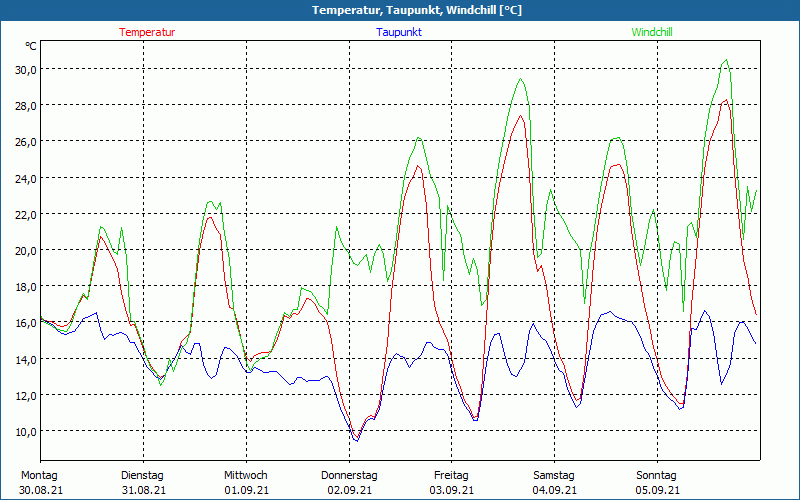Click the 12,0 y-axis value
The height and width of the screenshot is (500, 800).
coord(25,395)
